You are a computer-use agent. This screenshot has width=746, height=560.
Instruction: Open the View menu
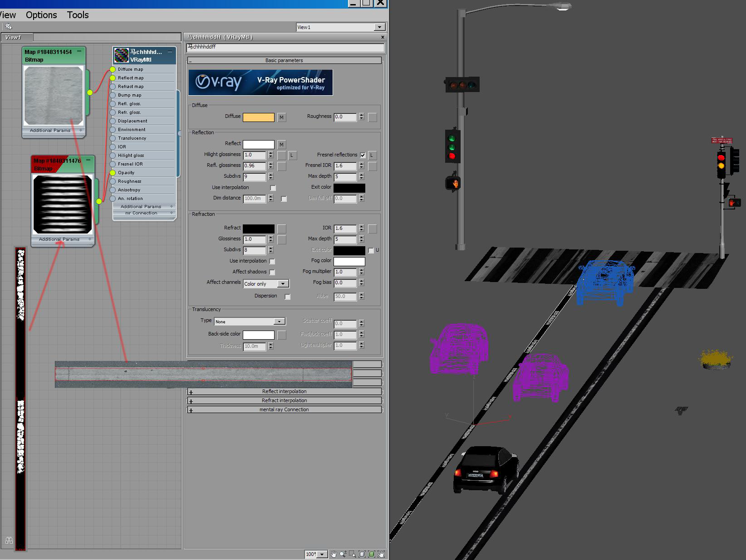click(8, 15)
